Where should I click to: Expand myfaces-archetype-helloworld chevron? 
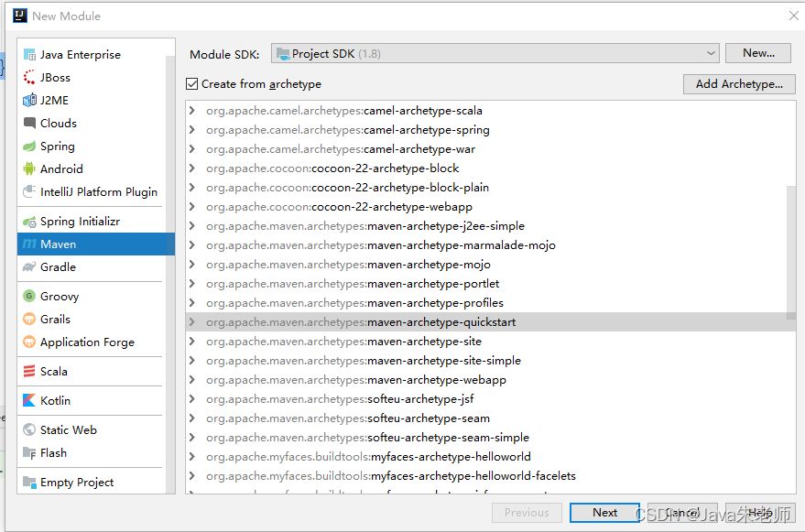pyautogui.click(x=192, y=457)
